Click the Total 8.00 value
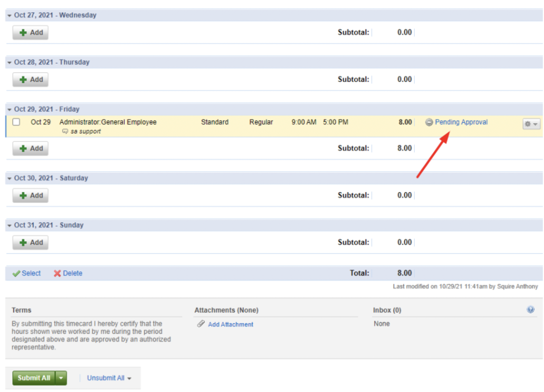The height and width of the screenshot is (392, 544). [404, 273]
